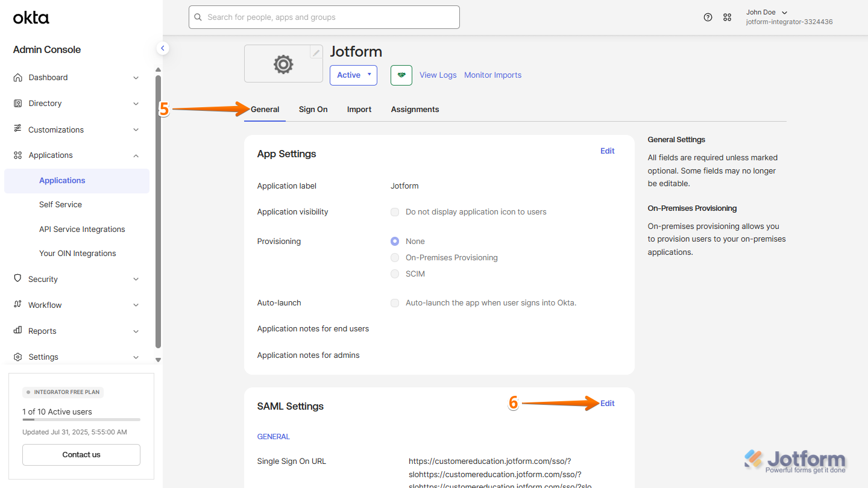Click the INTEGRATOR FREE PLAN badge
This screenshot has height=488, width=868.
(x=63, y=392)
